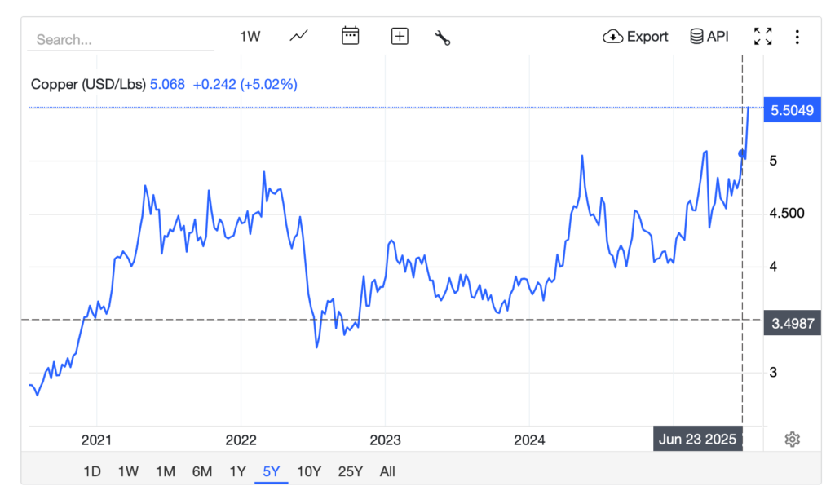The height and width of the screenshot is (504, 835).
Task: Select the 10Y time range
Action: (309, 471)
